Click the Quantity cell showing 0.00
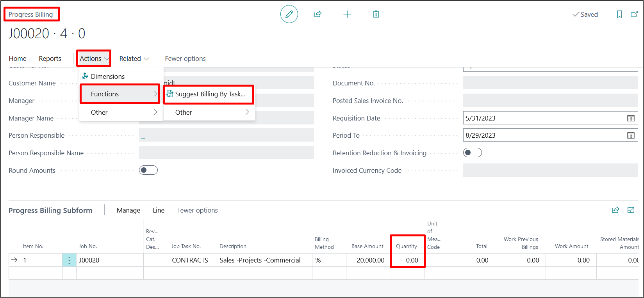Viewport: 644px width, 298px height. 408,260
